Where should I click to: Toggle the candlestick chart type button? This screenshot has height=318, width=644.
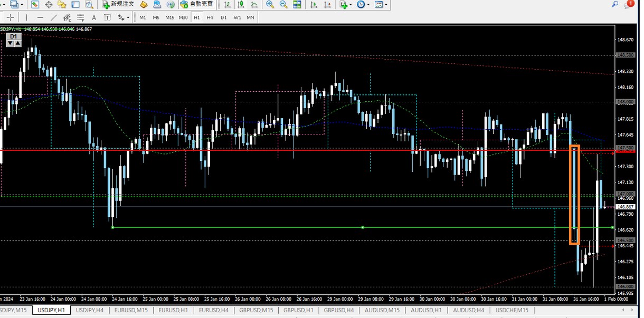click(241, 5)
